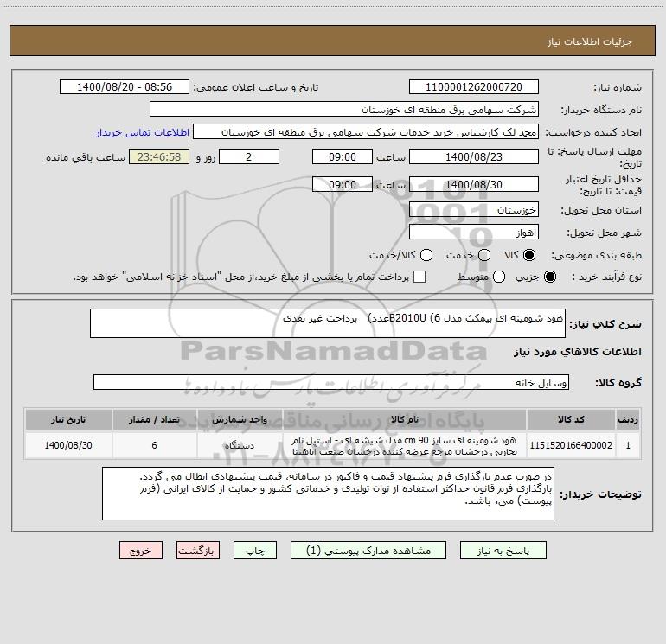Select the خدمت radio button
Image resolution: width=666 pixels, height=644 pixels.
click(484, 255)
